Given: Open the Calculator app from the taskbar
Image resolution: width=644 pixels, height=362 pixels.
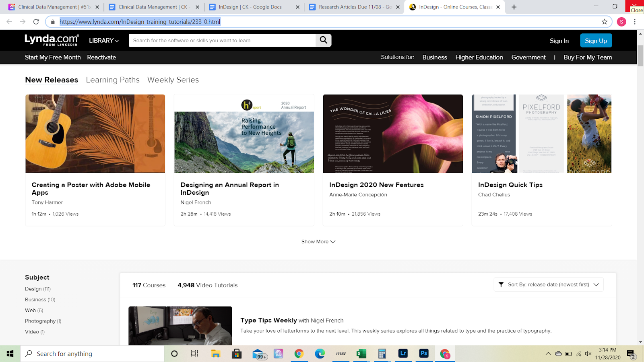Looking at the screenshot, I should point(382,354).
